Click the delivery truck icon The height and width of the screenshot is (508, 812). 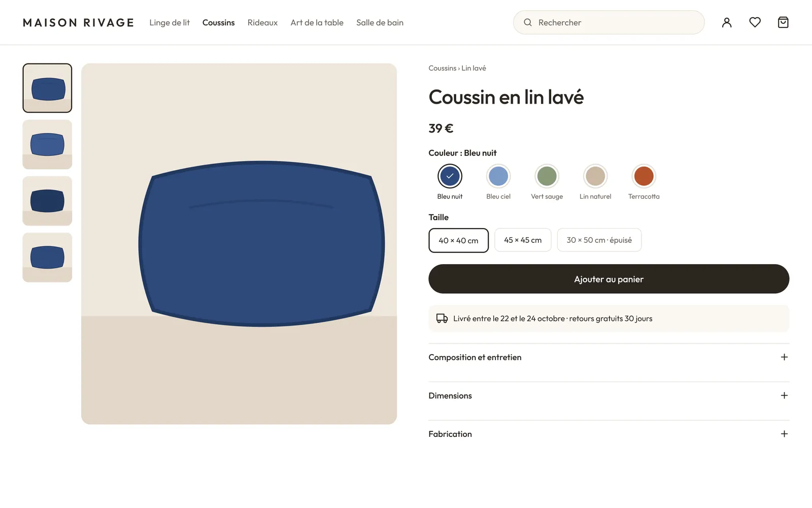(x=442, y=319)
